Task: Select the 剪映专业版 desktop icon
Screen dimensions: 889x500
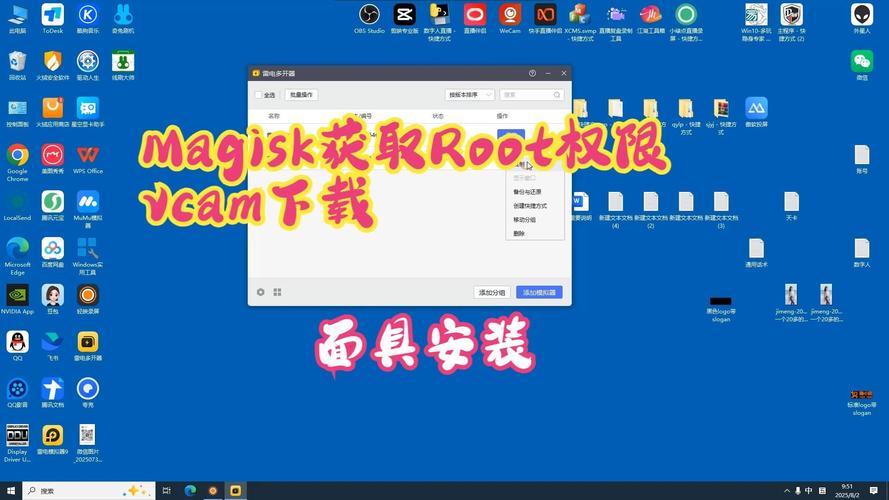Action: click(405, 19)
